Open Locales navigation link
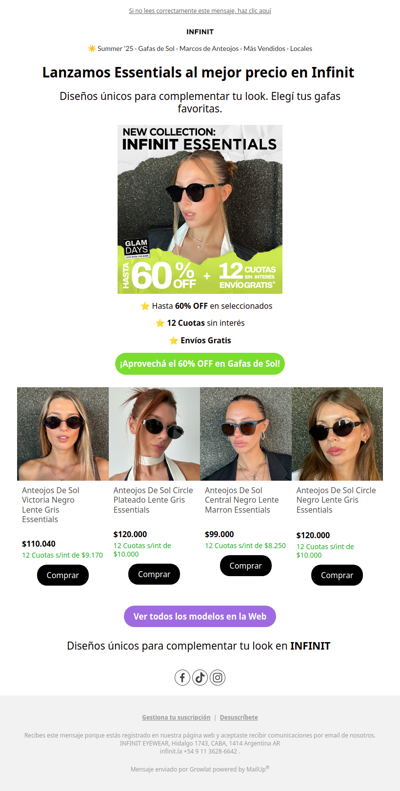400x791 pixels. 301,49
